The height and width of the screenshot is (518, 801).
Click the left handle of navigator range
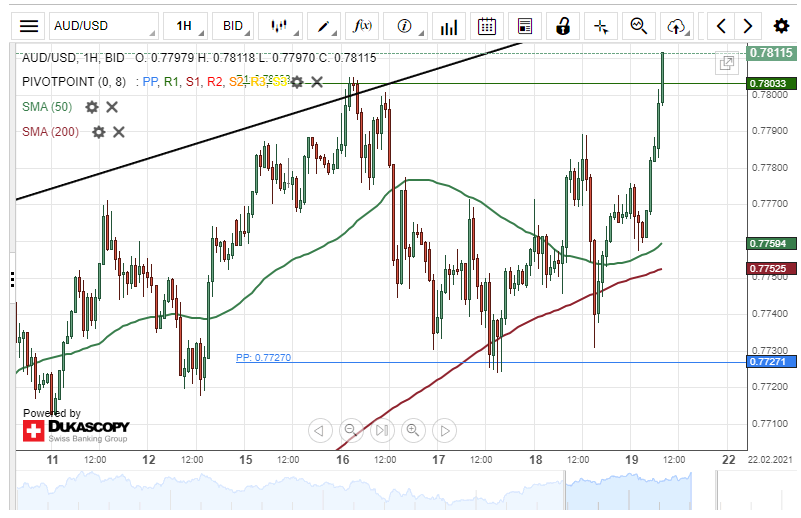pyautogui.click(x=565, y=490)
